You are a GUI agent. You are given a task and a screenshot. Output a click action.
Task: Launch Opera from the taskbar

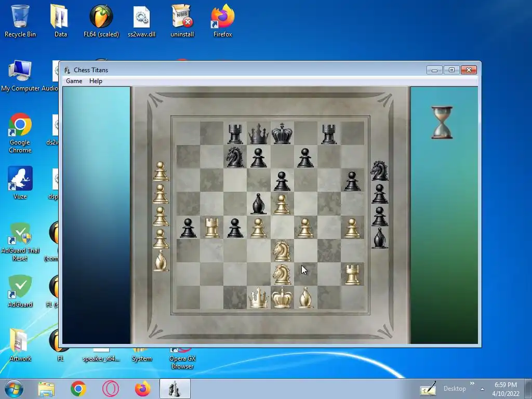(x=110, y=389)
